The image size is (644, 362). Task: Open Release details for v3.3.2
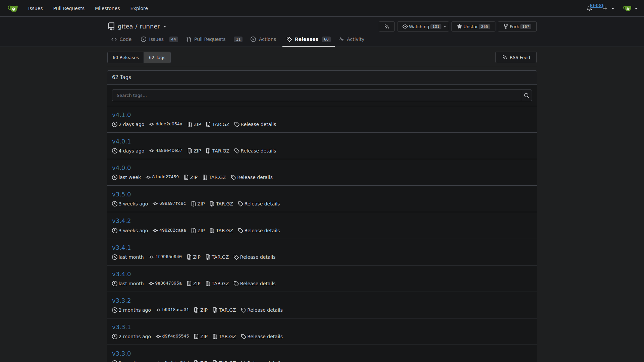point(262,310)
